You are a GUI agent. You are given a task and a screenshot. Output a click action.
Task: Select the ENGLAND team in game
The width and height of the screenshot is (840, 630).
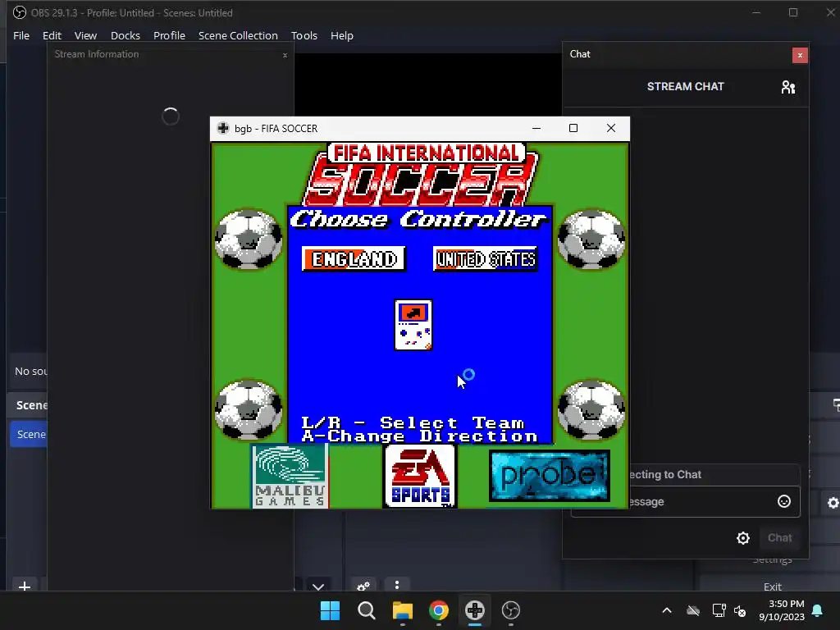click(354, 259)
